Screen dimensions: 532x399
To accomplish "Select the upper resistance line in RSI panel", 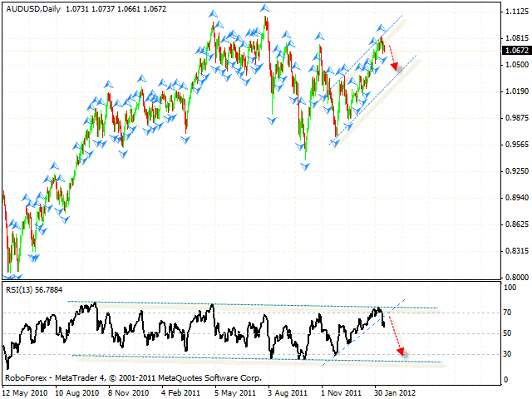I will coord(249,305).
